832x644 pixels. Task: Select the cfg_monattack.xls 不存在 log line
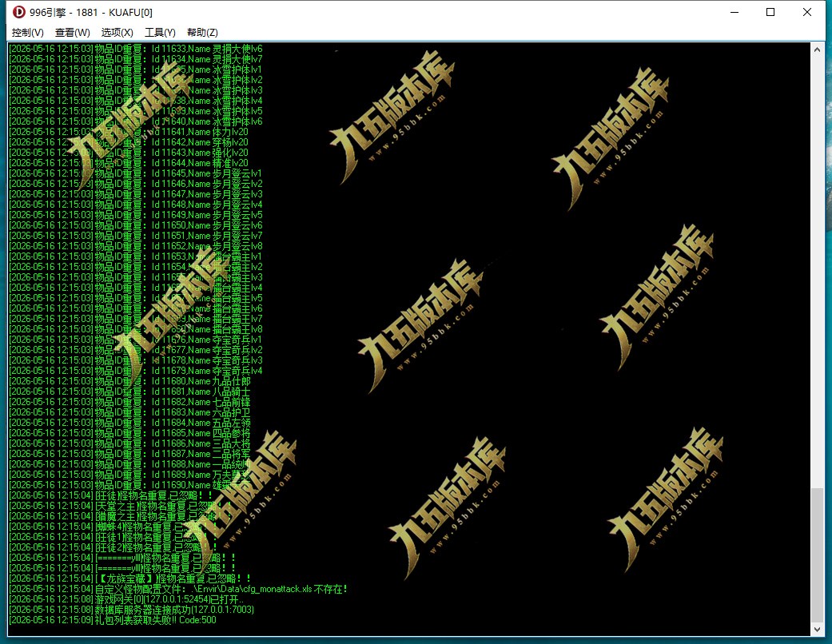pos(178,589)
